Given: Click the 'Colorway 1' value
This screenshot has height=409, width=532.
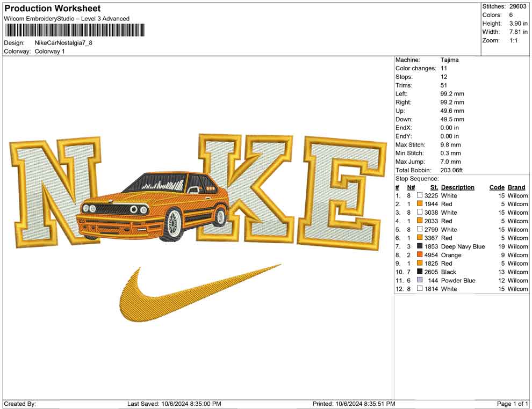Looking at the screenshot, I should coord(49,52).
